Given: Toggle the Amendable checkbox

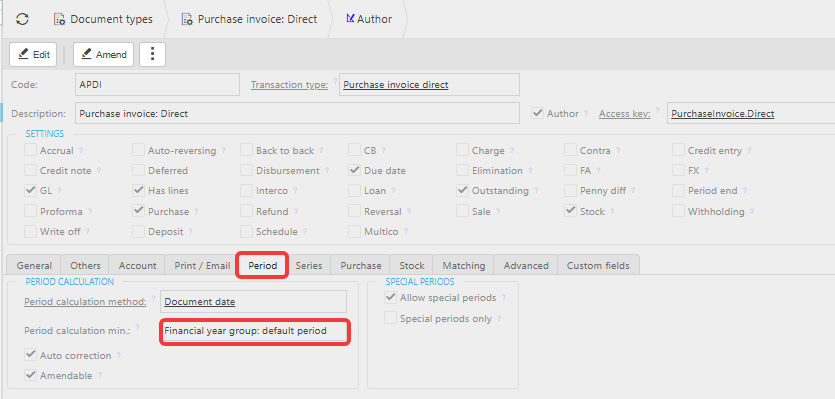Looking at the screenshot, I should pos(30,375).
